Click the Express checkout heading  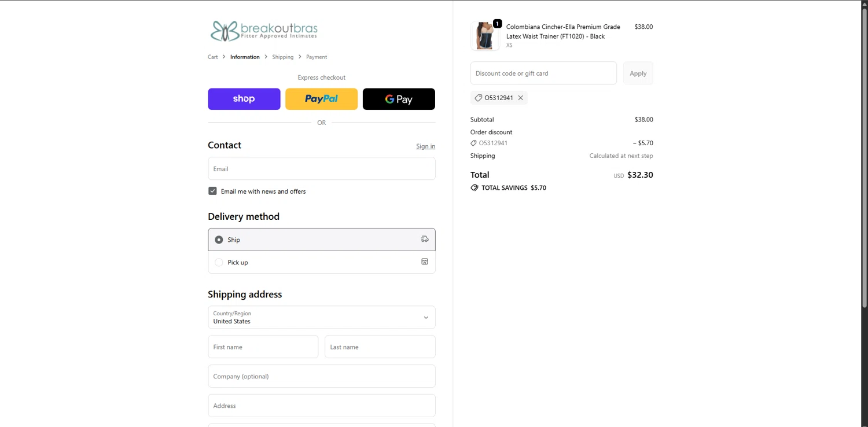(322, 78)
